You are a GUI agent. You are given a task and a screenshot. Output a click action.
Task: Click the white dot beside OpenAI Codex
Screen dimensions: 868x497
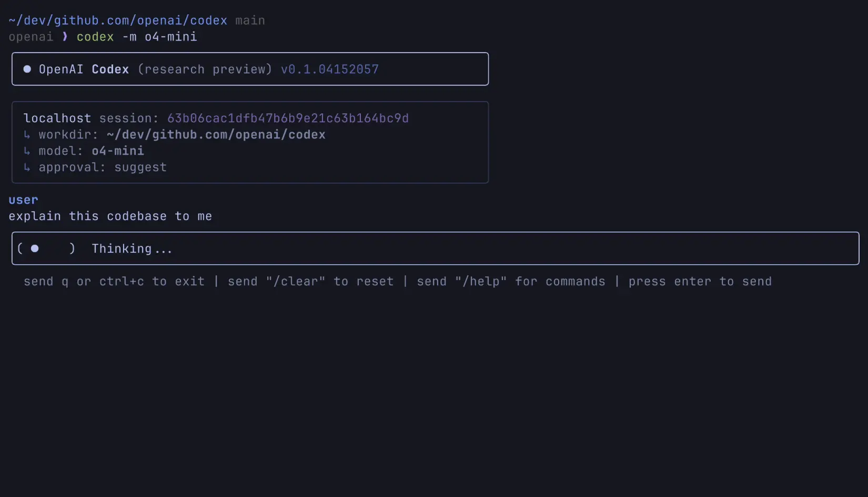27,69
